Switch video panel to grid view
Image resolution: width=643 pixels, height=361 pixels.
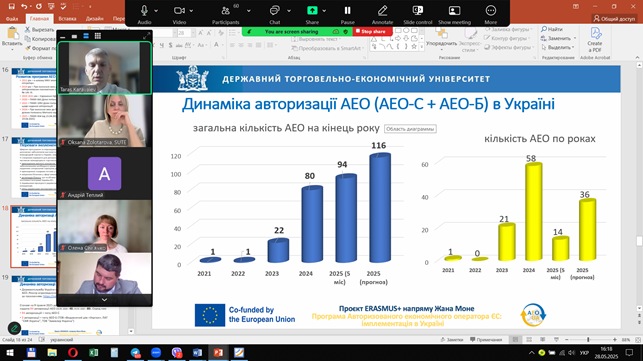pos(98,36)
